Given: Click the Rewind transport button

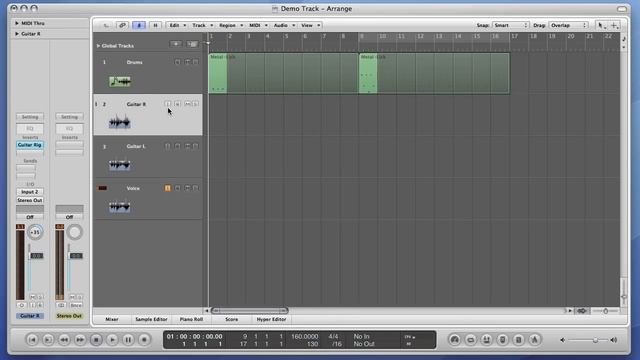Looking at the screenshot, I should tap(64, 340).
